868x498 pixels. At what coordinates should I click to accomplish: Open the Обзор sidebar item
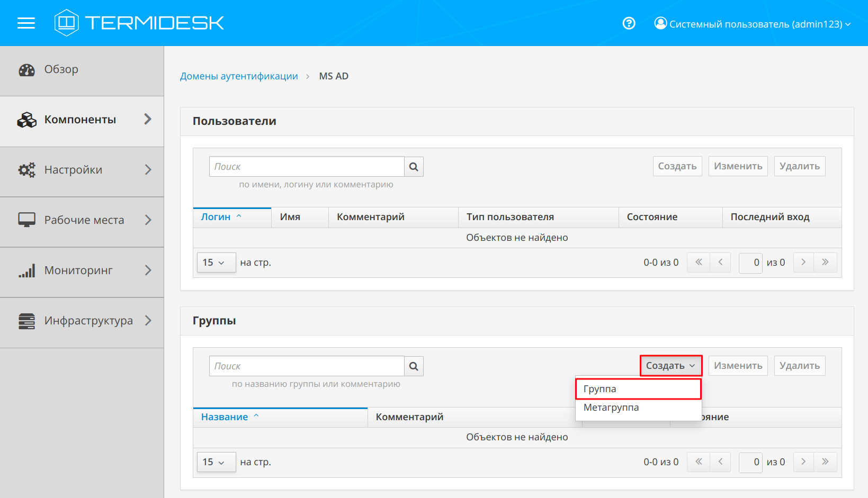coord(61,69)
